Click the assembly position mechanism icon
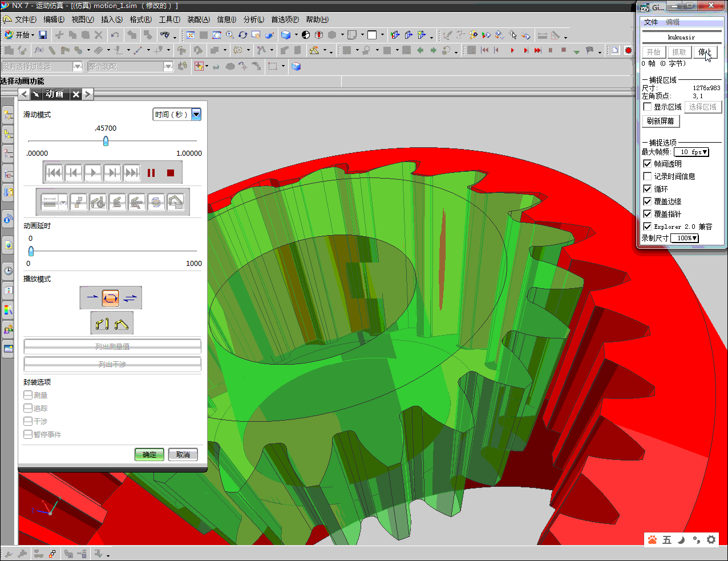 click(121, 324)
